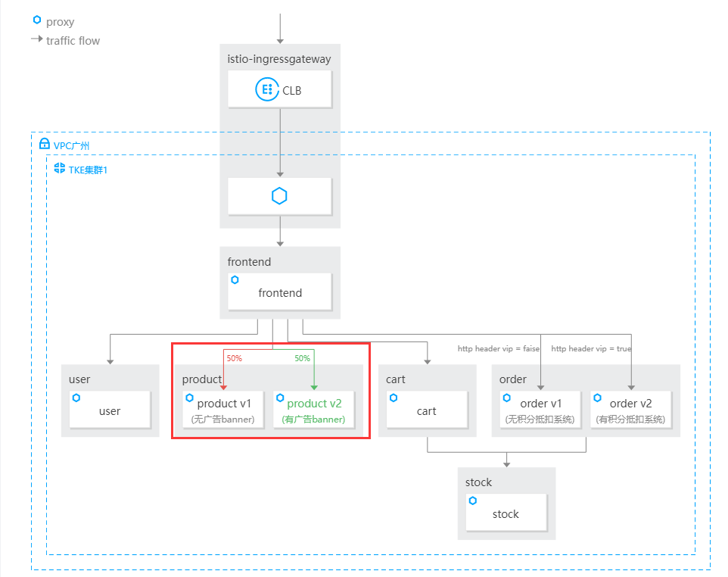The width and height of the screenshot is (728, 577).
Task: Click the red 50% traffic label
Action: [x=234, y=358]
